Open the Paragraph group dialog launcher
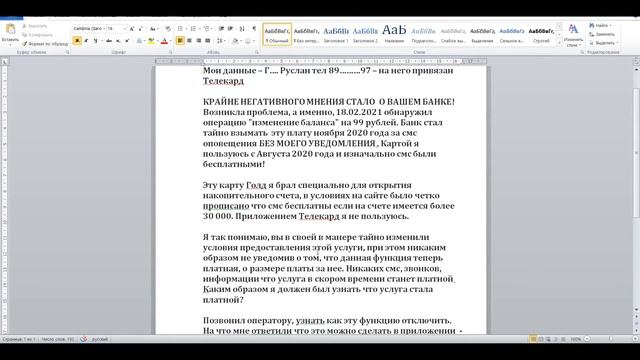640x360 pixels. click(257, 52)
